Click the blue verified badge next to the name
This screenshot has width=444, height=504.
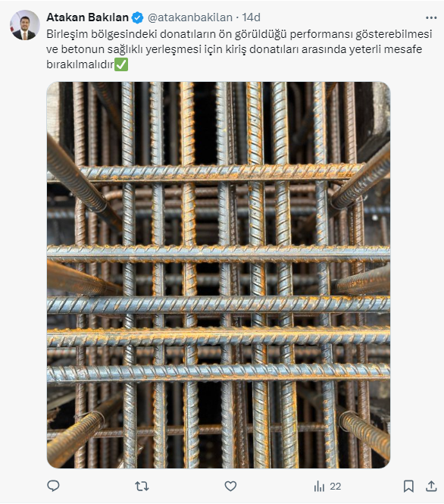pos(137,17)
